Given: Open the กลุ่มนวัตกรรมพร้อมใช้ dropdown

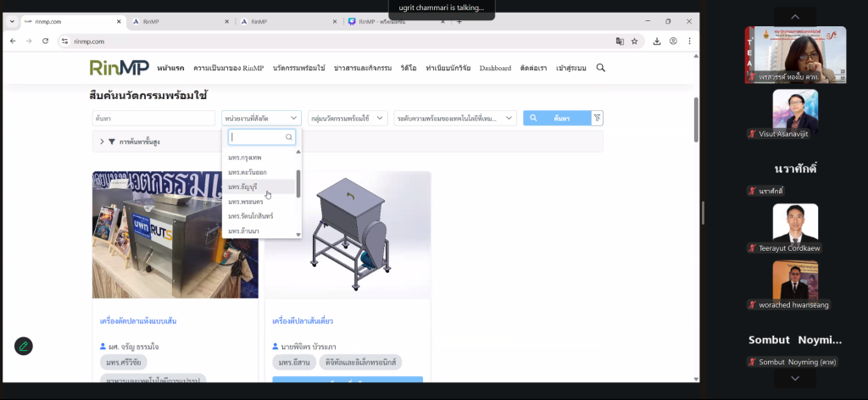Looking at the screenshot, I should coord(348,119).
